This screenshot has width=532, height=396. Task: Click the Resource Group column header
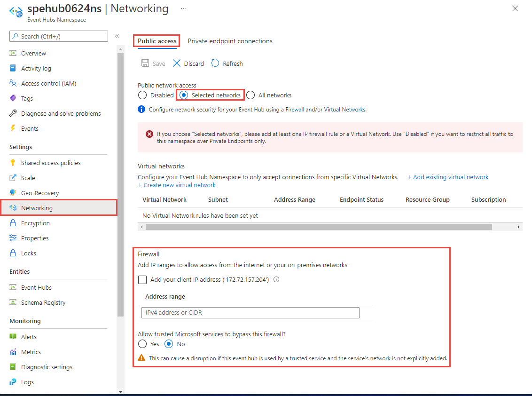(x=428, y=199)
